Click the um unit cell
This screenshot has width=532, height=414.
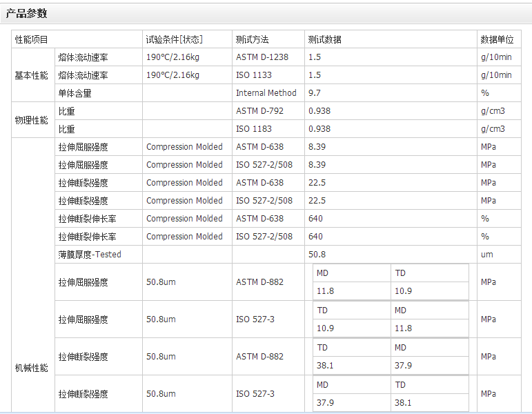pos(487,255)
